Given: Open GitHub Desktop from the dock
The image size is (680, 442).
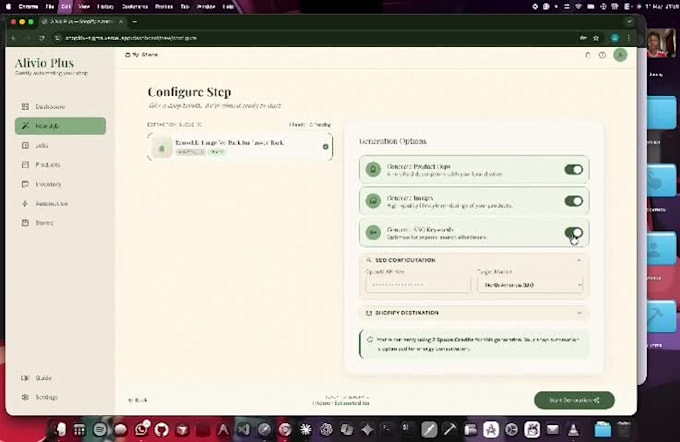Looking at the screenshot, I should (x=161, y=429).
